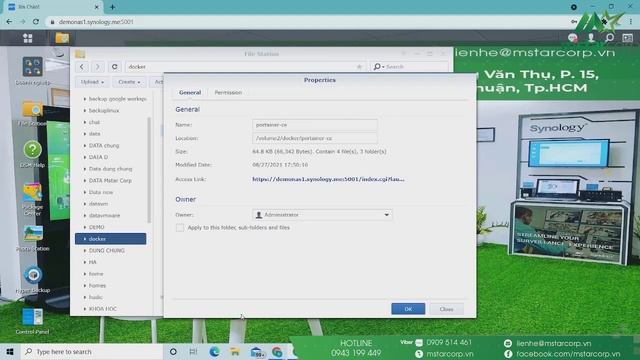Click Windows Type here to search box

pyautogui.click(x=91, y=351)
